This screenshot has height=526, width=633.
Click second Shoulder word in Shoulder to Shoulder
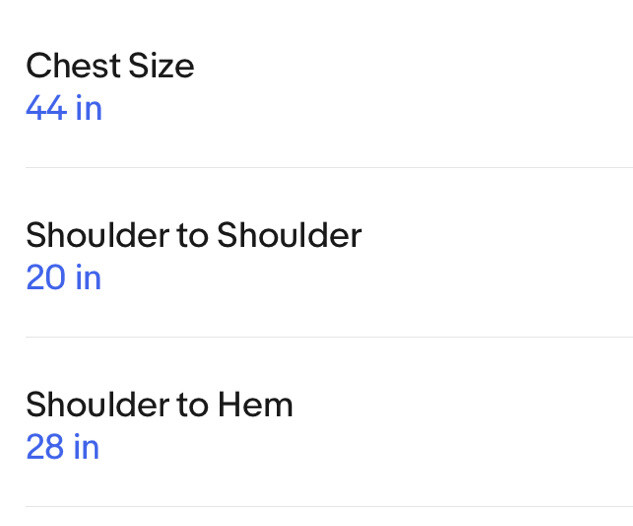[x=289, y=235]
